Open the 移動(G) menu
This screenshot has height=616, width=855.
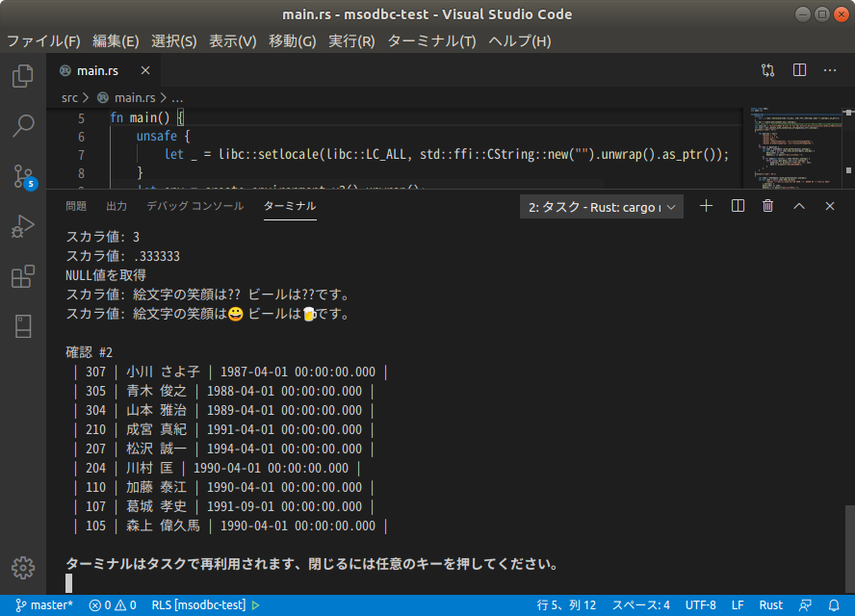click(293, 41)
